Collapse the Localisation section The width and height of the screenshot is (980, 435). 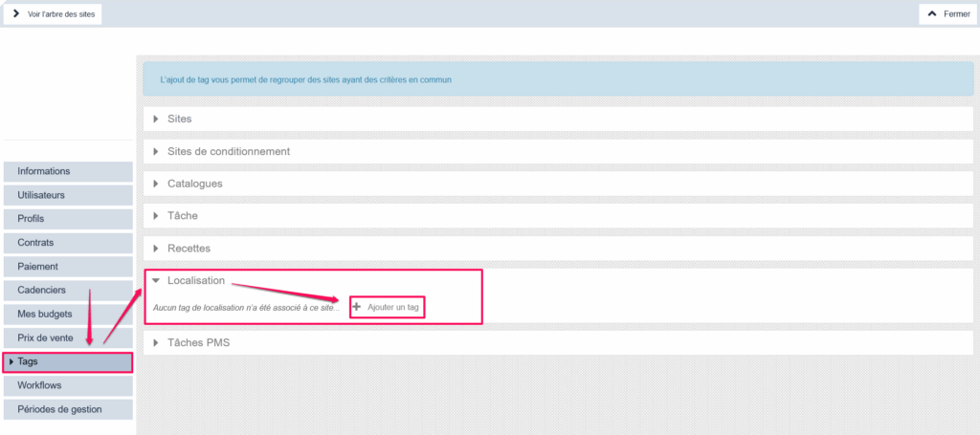coord(195,281)
